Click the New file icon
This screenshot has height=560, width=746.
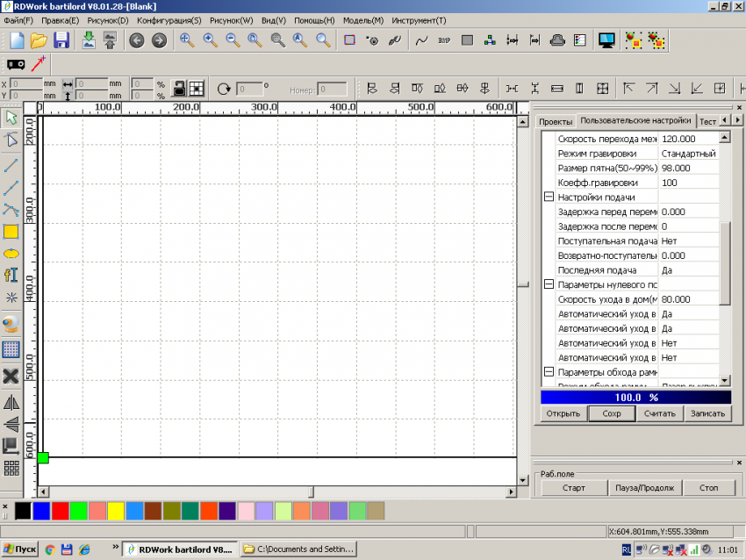[17, 40]
